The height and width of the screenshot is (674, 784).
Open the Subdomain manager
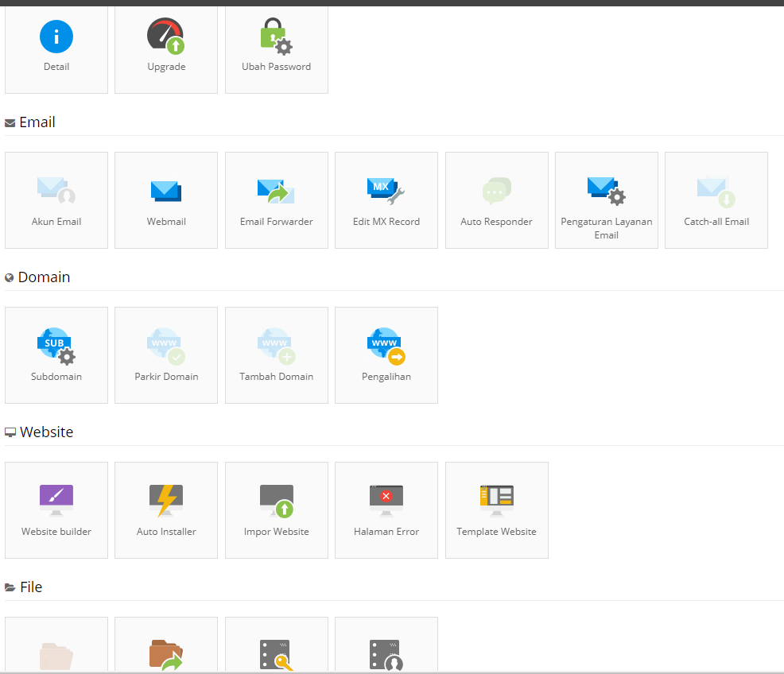pyautogui.click(x=56, y=354)
